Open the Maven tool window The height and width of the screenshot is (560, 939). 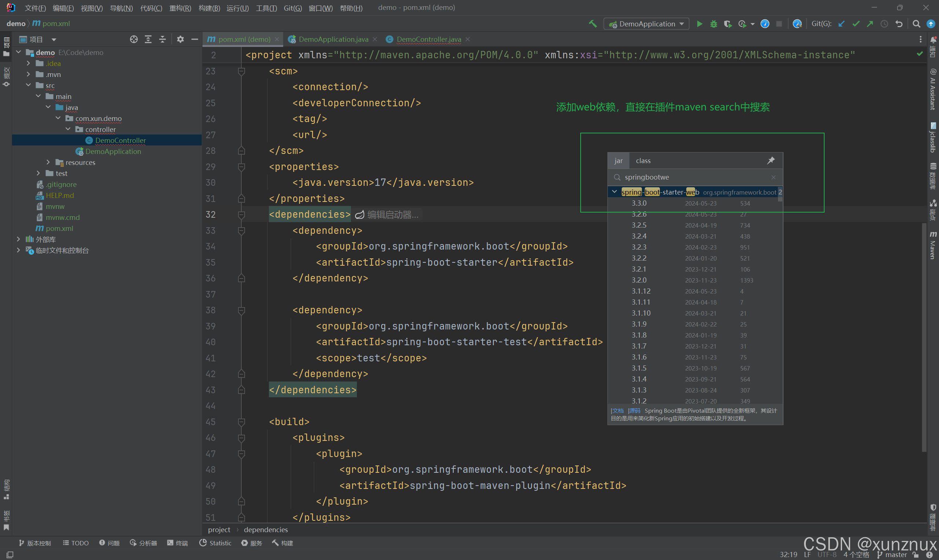point(933,245)
